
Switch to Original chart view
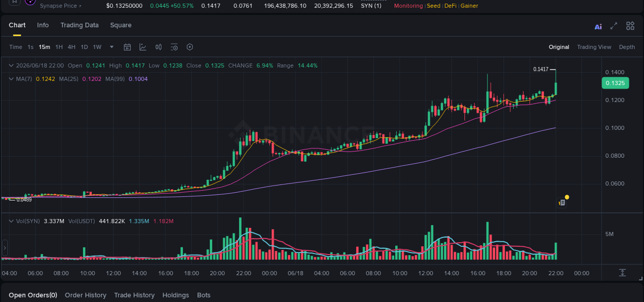pos(558,47)
